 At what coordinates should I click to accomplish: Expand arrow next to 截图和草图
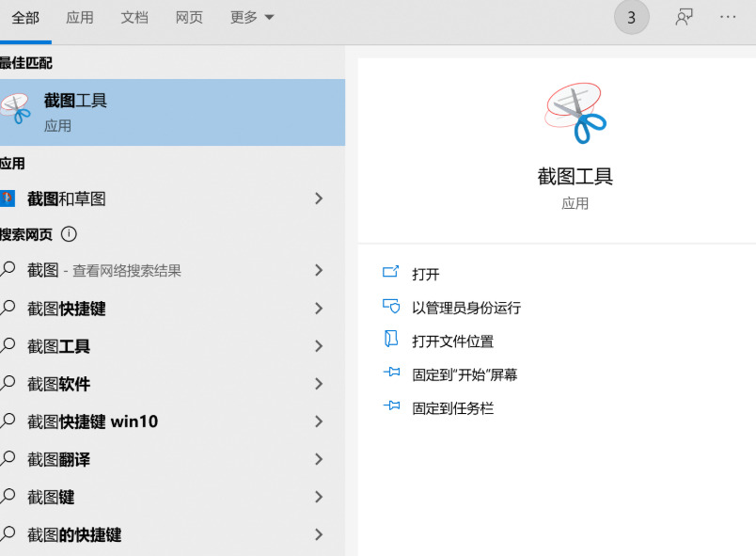coord(319,199)
